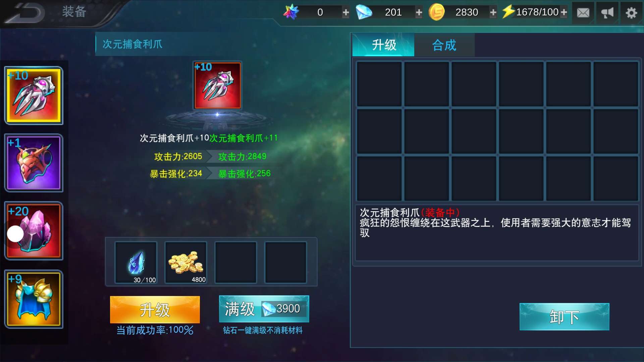Viewport: 644px width, 362px height.
Task: Click the 满级 3900 diamonds button
Action: [264, 309]
